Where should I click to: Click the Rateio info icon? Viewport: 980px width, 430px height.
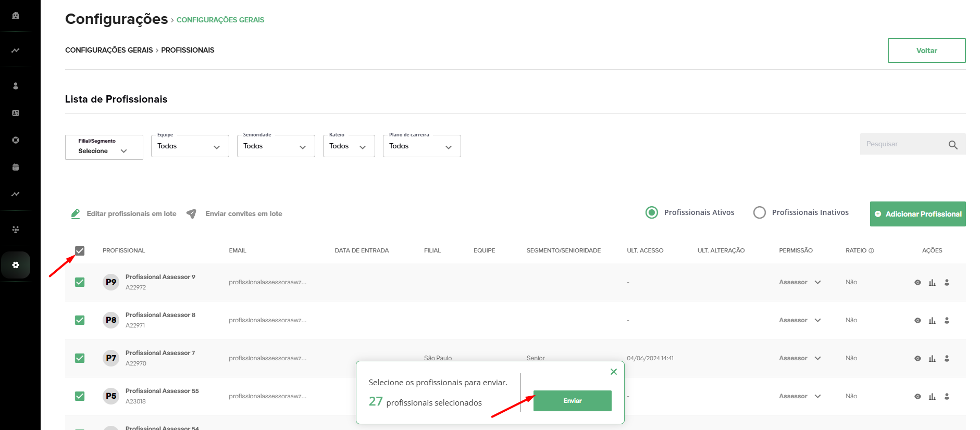(871, 251)
